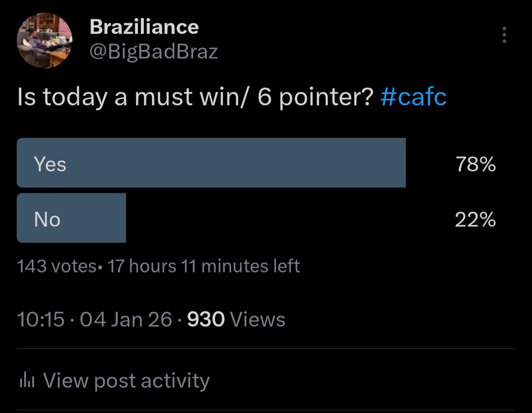The image size is (532, 413).
Task: Click the Yes label inside the poll
Action: tap(50, 164)
